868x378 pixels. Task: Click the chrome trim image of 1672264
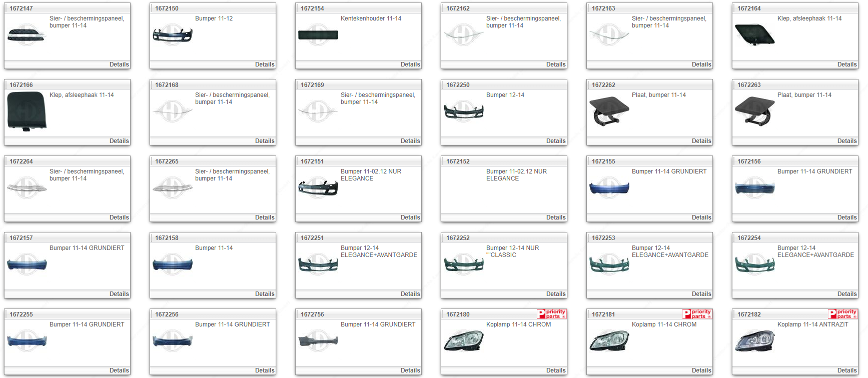coord(27,188)
